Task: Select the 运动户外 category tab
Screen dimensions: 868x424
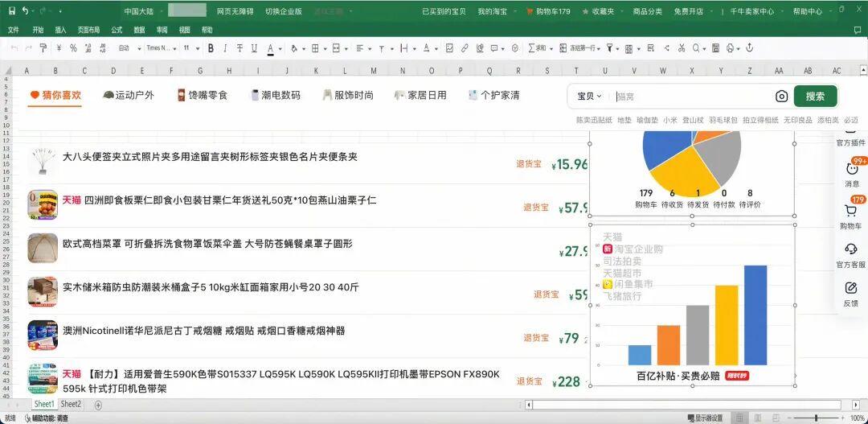Action: pyautogui.click(x=129, y=95)
